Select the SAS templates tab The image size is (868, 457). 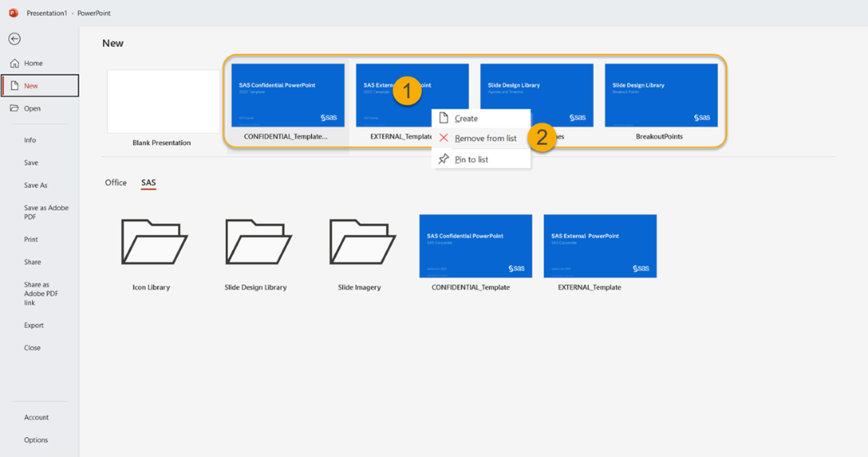[149, 182]
